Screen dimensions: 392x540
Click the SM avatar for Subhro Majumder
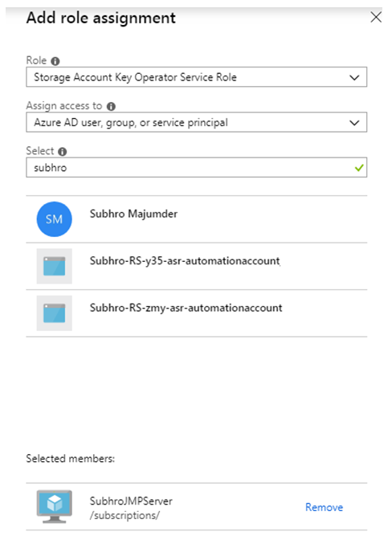point(54,219)
